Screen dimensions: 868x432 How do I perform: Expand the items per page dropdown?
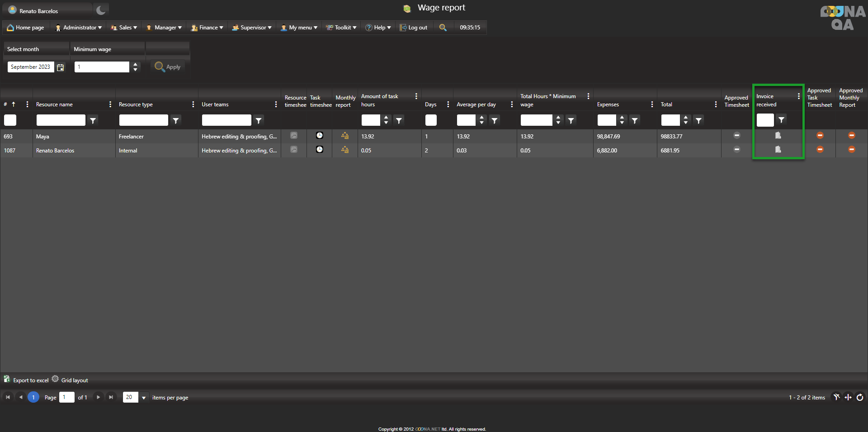click(144, 398)
